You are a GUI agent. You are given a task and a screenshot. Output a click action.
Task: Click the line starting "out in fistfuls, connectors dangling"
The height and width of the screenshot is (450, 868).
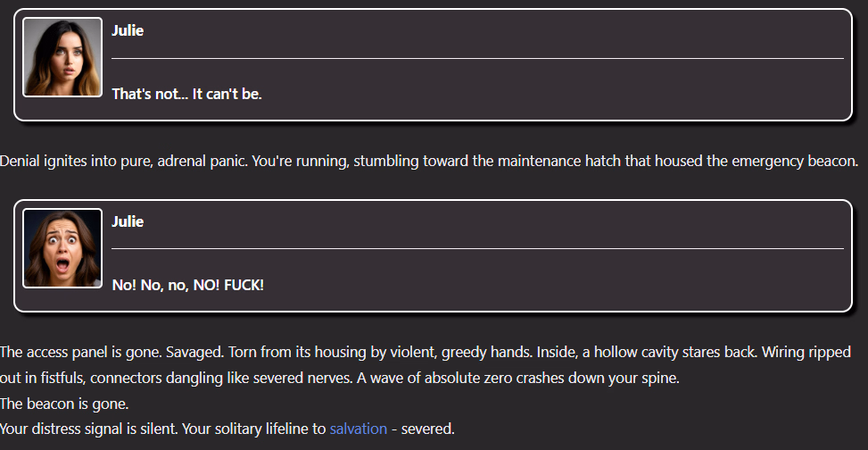pos(339,378)
